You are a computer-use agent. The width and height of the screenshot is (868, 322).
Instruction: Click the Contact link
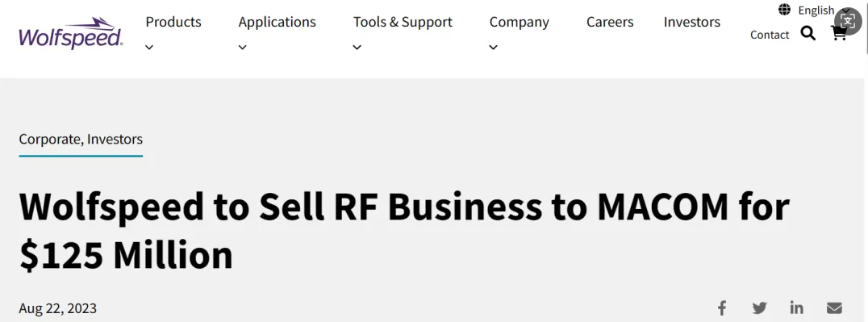point(770,35)
